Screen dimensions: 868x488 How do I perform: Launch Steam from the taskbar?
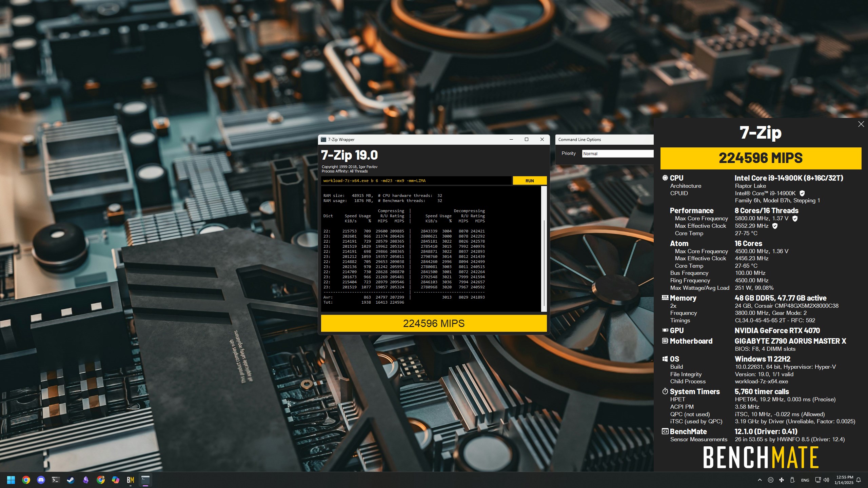pyautogui.click(x=71, y=480)
